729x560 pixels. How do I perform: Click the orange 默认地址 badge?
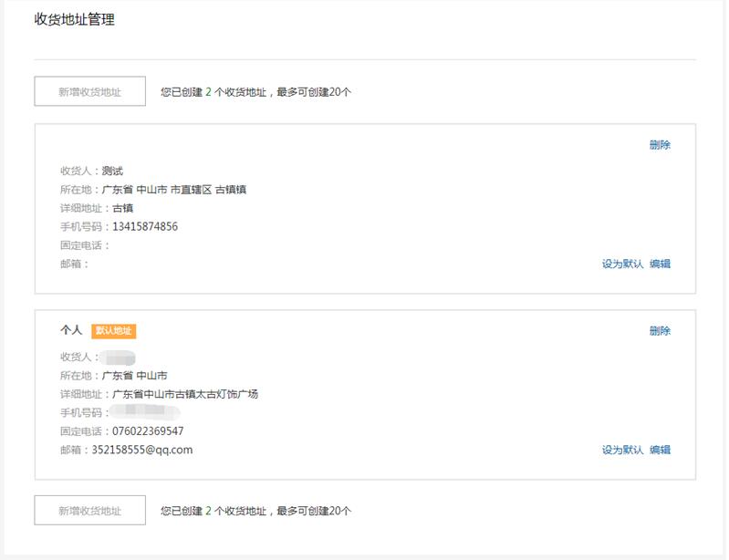point(113,331)
